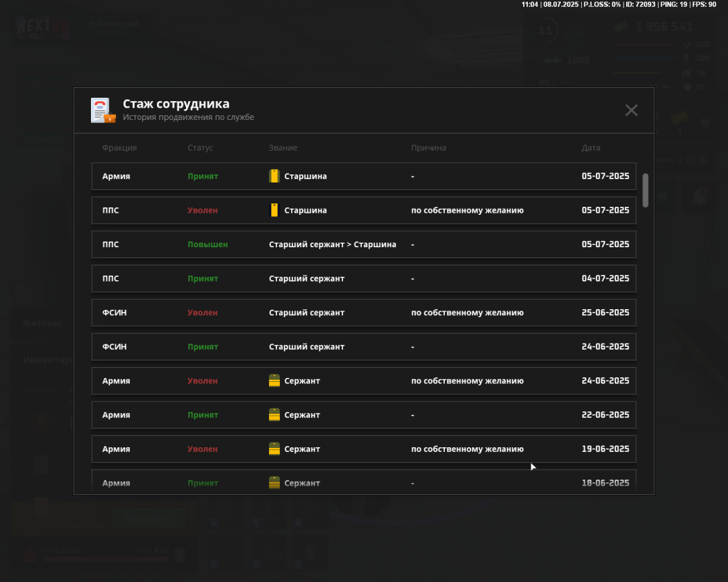This screenshot has width=728, height=582.
Task: Click Старший сержант in ППС Принят row
Action: [x=307, y=278]
